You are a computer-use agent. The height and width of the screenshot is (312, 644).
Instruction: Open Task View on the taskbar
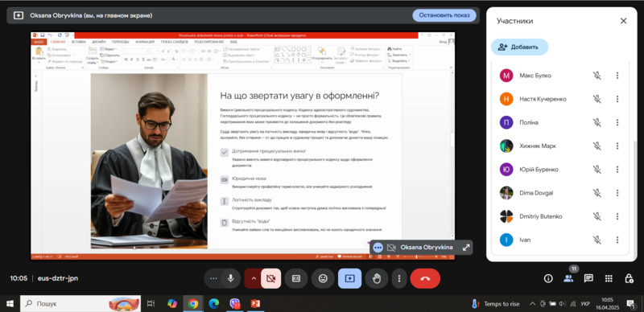click(151, 304)
